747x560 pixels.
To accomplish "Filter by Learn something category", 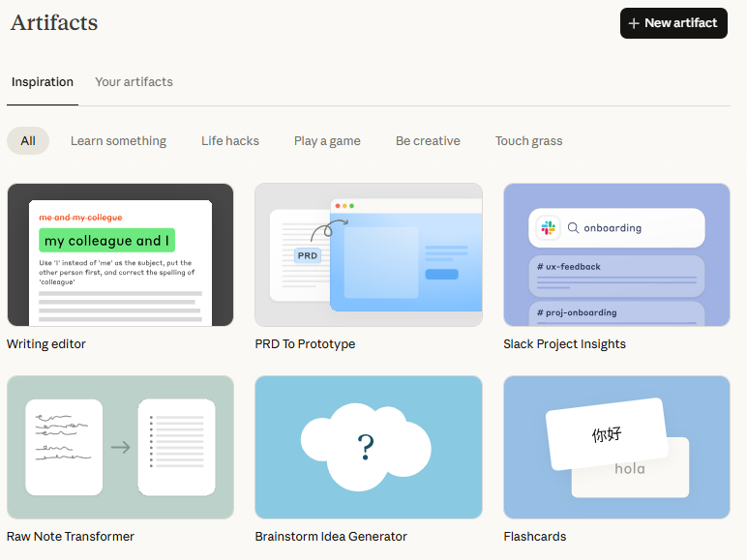I will [118, 141].
